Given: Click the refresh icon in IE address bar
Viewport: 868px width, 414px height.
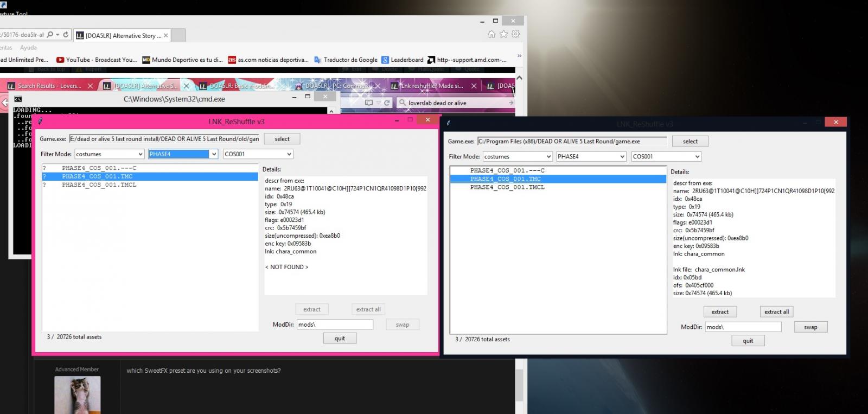Looking at the screenshot, I should (66, 35).
